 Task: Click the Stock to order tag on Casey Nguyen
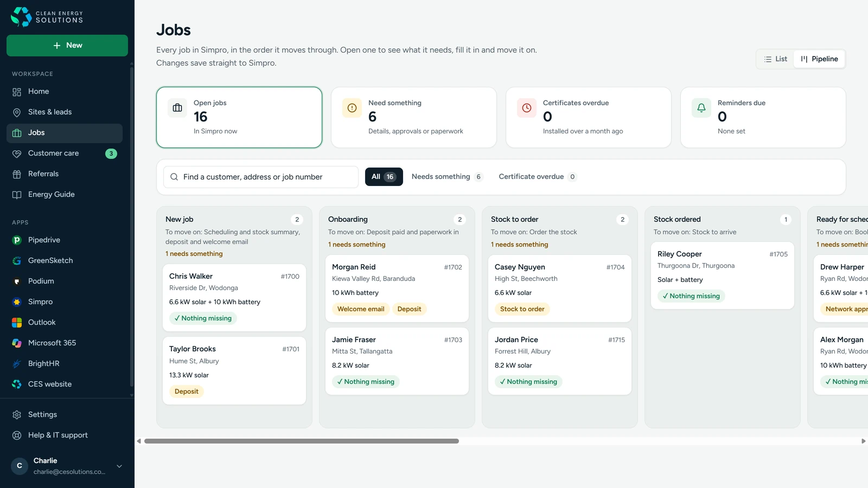522,309
